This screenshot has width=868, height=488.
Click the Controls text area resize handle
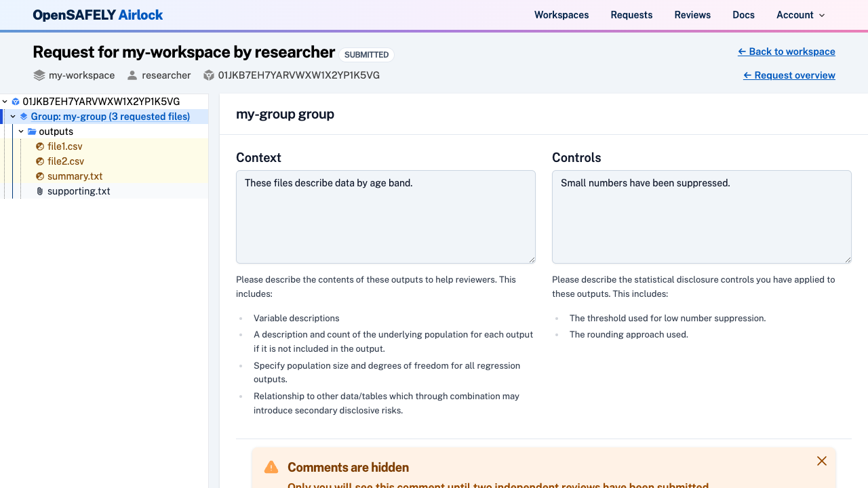847,259
